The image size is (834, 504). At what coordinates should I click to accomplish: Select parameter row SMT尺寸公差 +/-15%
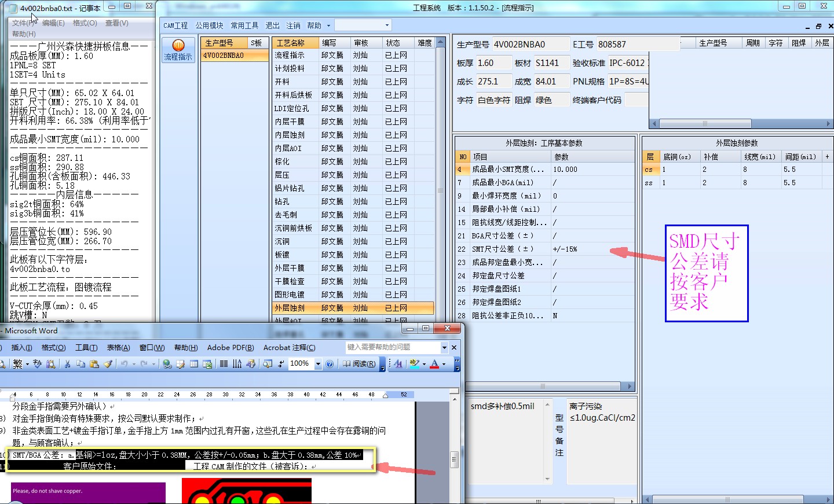[x=545, y=249]
